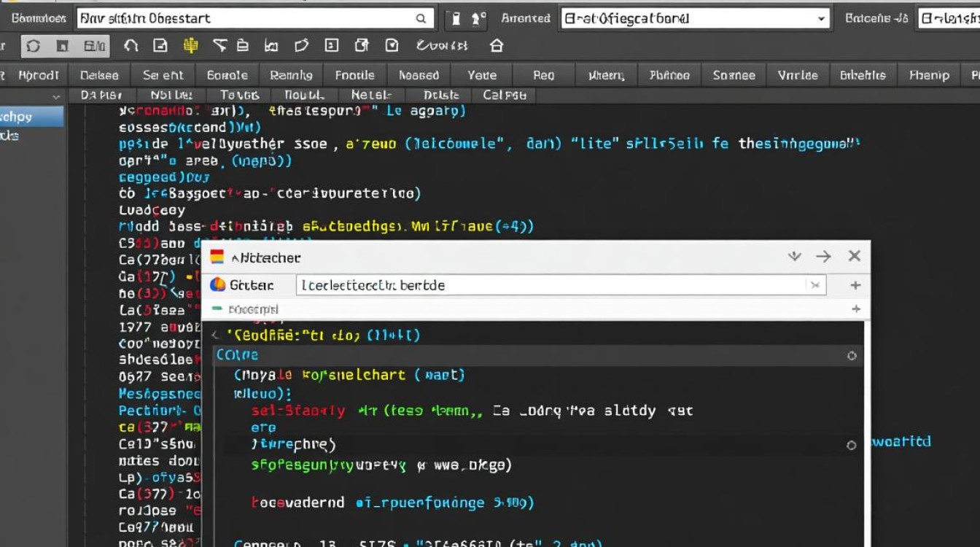Image resolution: width=980 pixels, height=547 pixels.
Task: Click the yellow icon in the toolbar
Action: [190, 46]
